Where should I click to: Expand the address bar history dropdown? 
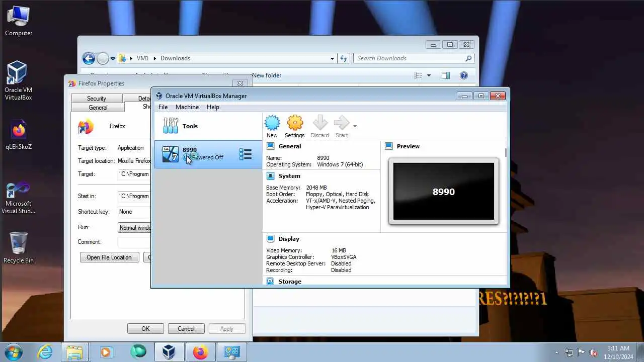332,58
